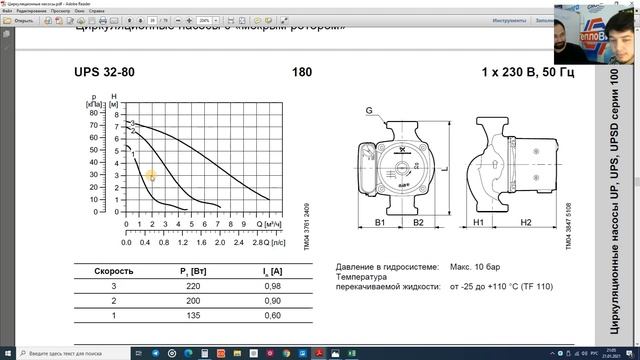
Task: Click the Windows Start button
Action: pos(8,353)
